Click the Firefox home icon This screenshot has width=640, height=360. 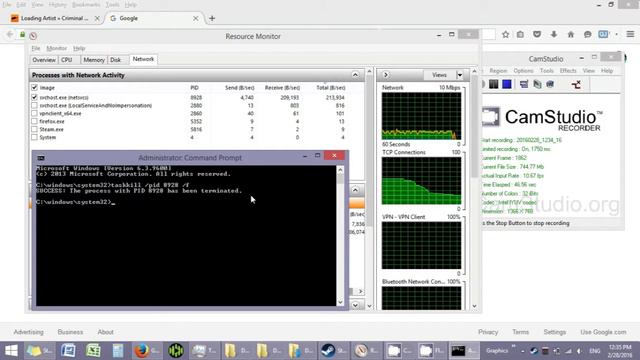tap(571, 35)
